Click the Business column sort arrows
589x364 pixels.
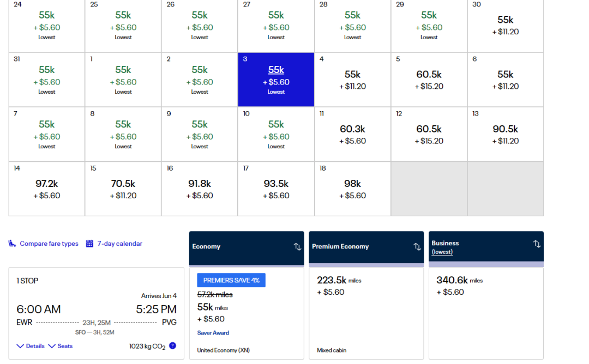pos(537,244)
